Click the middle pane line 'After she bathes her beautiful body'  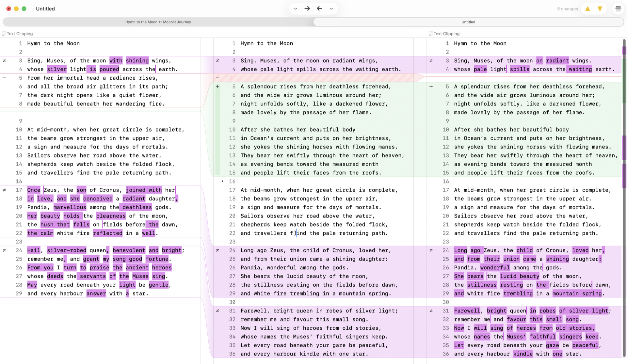(x=298, y=130)
